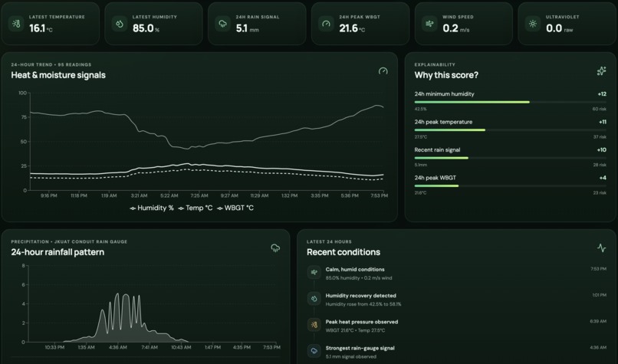Click the 0.2 m/s wind speed value
Viewport: 618px width, 364px height.
coord(455,28)
